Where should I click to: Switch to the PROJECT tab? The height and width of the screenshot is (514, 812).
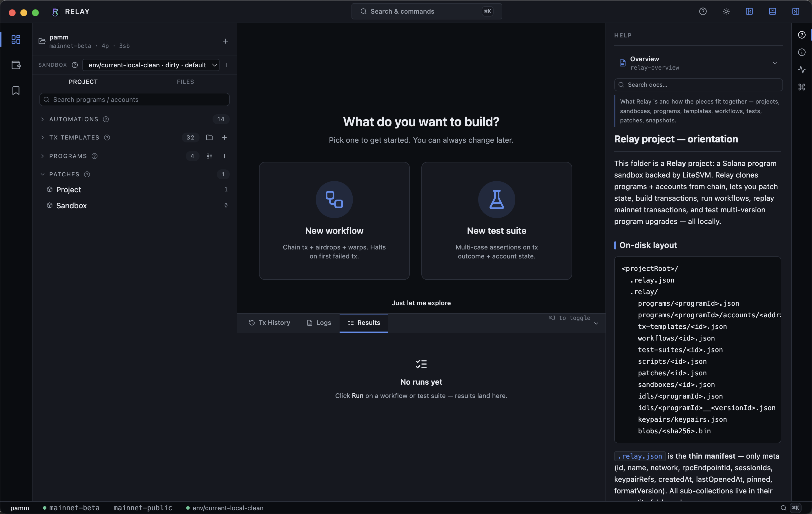click(x=83, y=82)
